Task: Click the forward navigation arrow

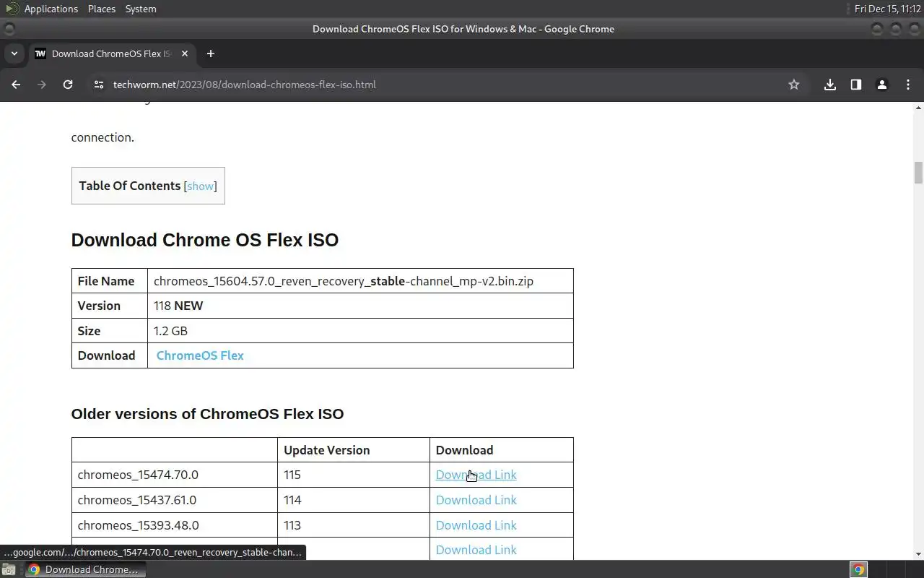Action: [42, 85]
